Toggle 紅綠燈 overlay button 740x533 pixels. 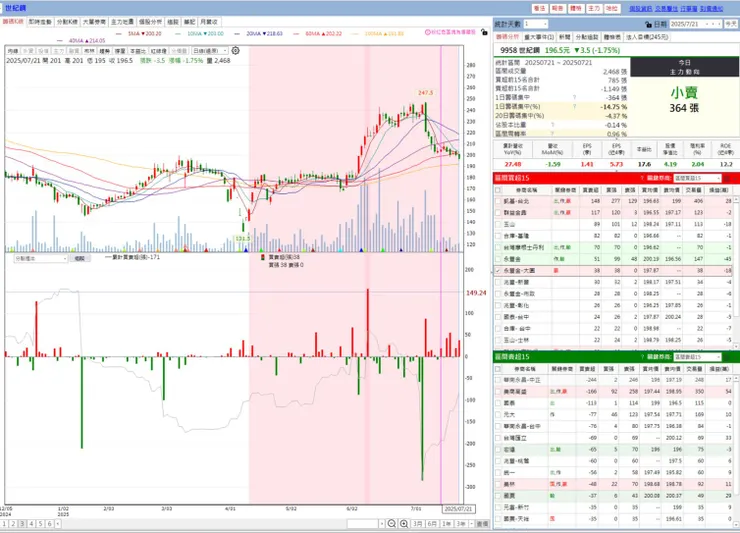click(x=159, y=51)
